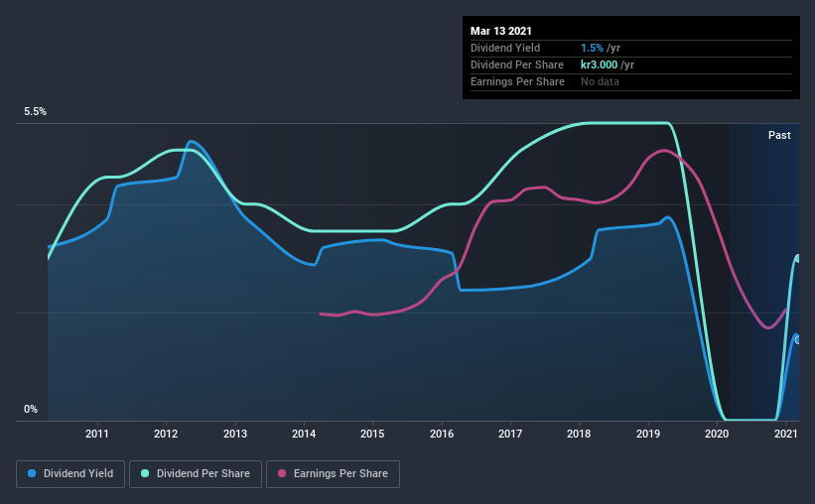Click the 5.5% y-axis label
Screen dimensions: 815x504
(35, 112)
